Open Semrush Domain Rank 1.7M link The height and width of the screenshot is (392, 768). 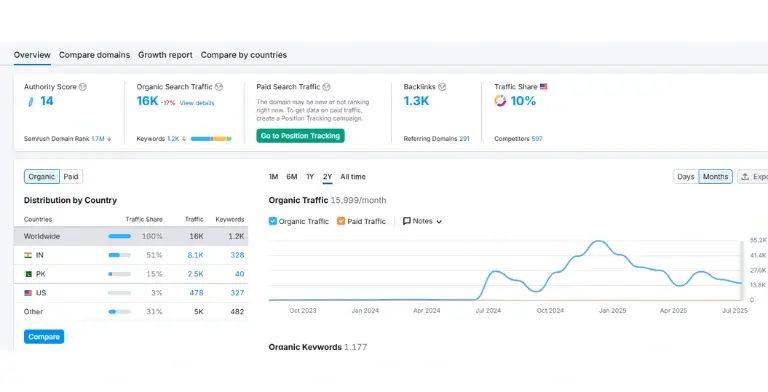click(98, 139)
